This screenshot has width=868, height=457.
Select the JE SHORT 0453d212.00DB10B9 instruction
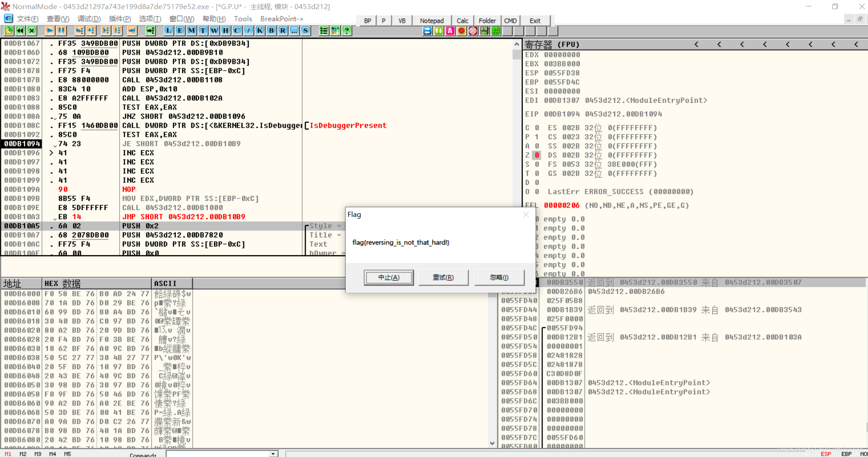[x=181, y=144]
